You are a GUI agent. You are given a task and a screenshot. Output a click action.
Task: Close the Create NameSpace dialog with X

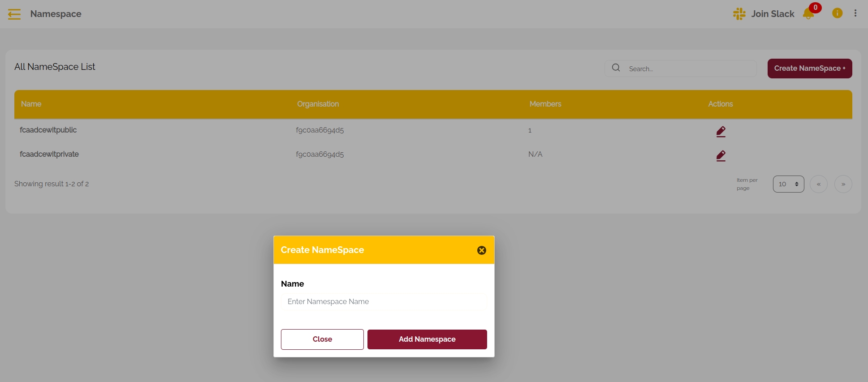482,250
